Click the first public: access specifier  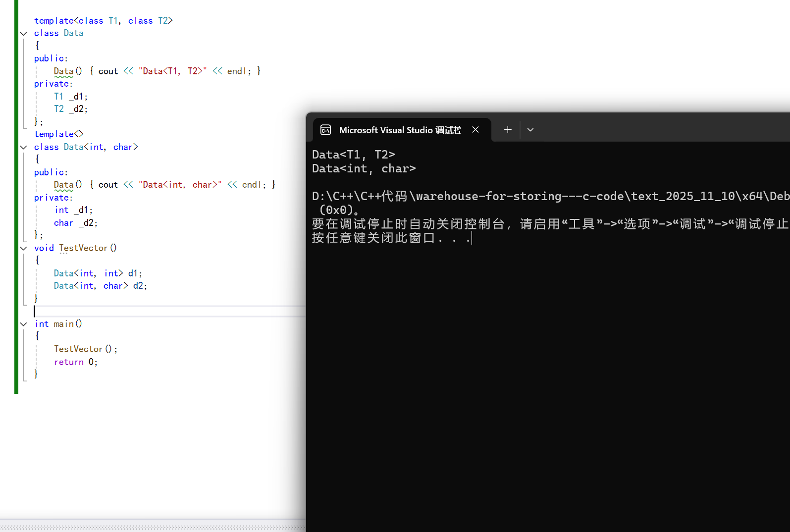pyautogui.click(x=51, y=58)
